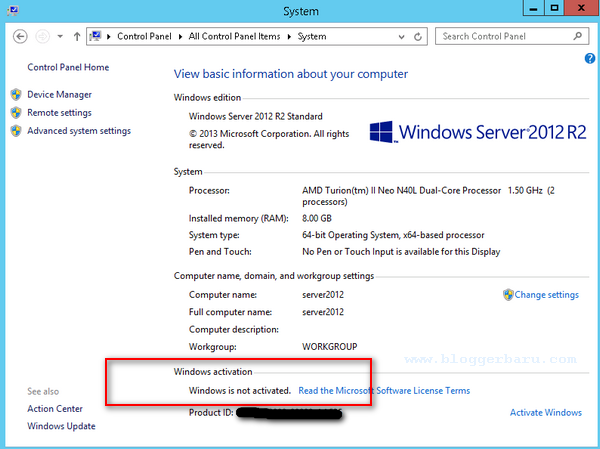
Task: Select System in the breadcrumb path
Action: [312, 36]
